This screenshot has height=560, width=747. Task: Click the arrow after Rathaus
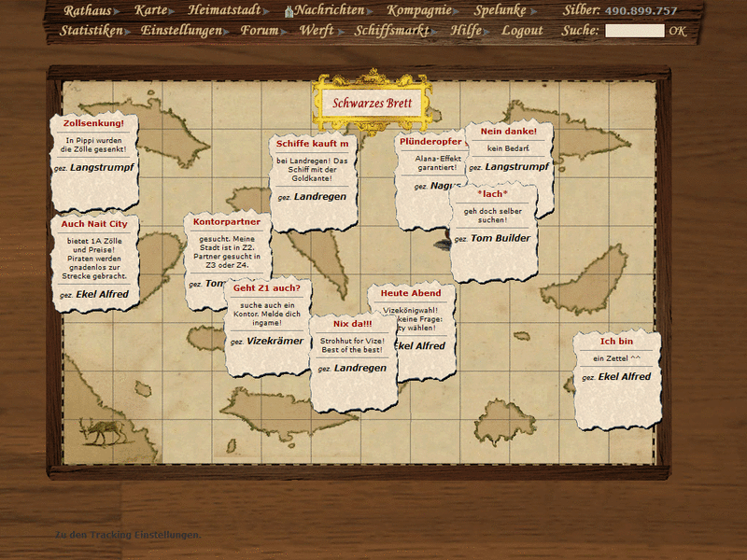pos(118,11)
